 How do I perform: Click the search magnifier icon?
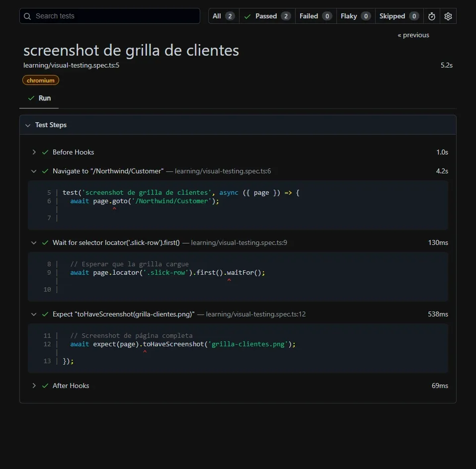[27, 16]
